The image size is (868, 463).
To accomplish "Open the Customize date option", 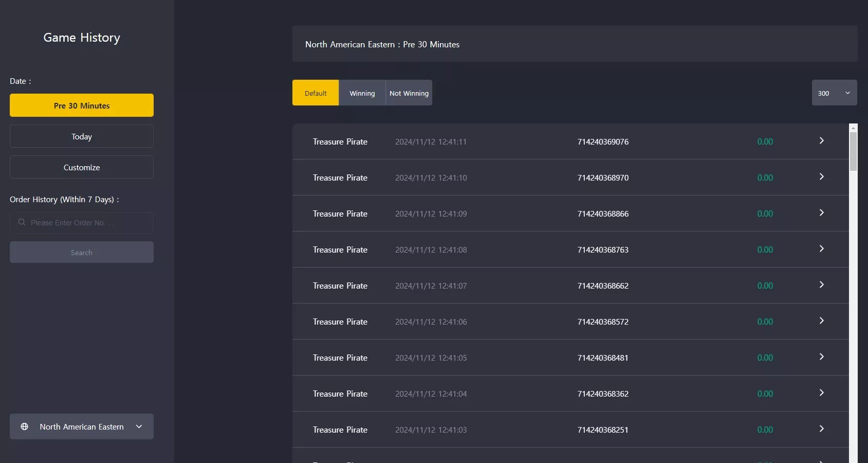I will (82, 167).
